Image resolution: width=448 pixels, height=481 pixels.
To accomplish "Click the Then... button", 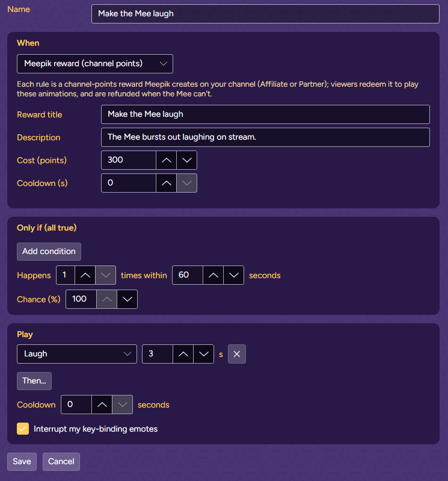I will click(x=34, y=381).
